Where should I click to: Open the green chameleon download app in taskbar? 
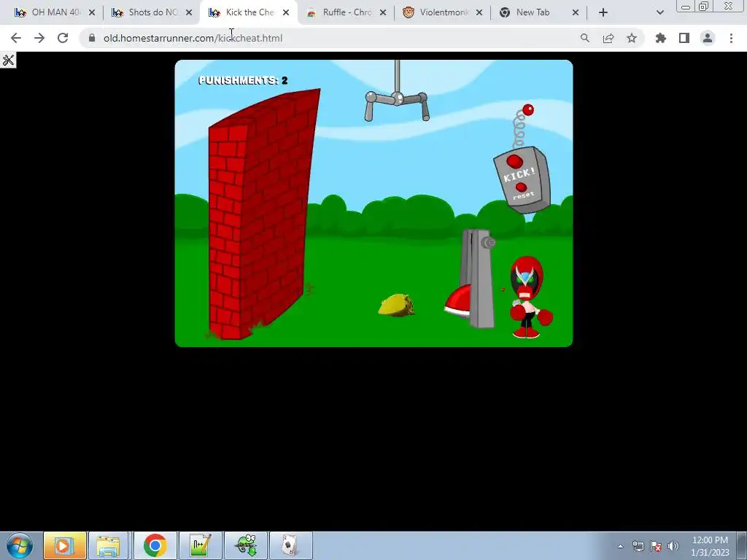pos(246,545)
